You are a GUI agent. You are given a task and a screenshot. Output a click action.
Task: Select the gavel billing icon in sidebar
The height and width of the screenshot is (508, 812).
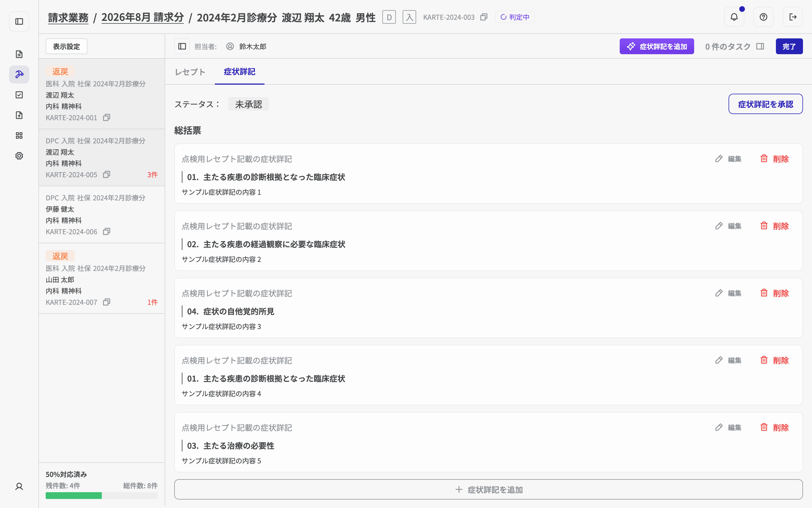[x=19, y=74]
